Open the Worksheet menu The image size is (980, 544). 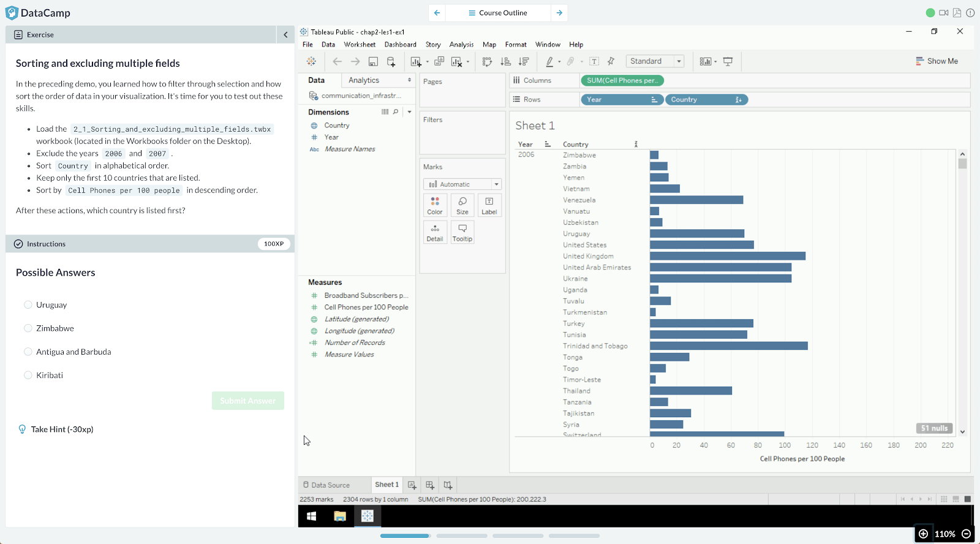click(360, 45)
